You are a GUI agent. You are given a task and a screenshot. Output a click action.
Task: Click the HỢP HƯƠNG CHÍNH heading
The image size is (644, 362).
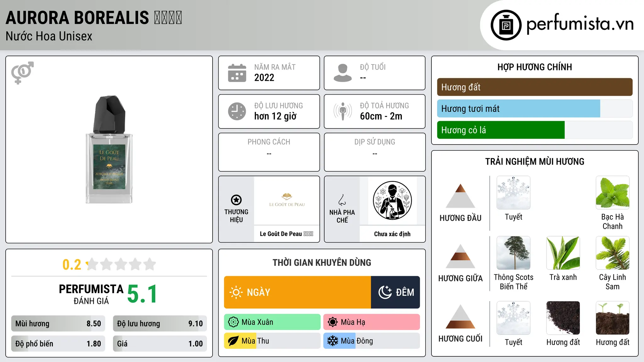point(535,67)
